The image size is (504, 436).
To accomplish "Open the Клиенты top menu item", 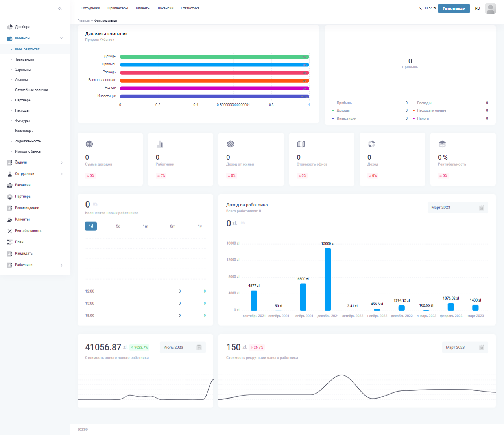I will 143,8.
